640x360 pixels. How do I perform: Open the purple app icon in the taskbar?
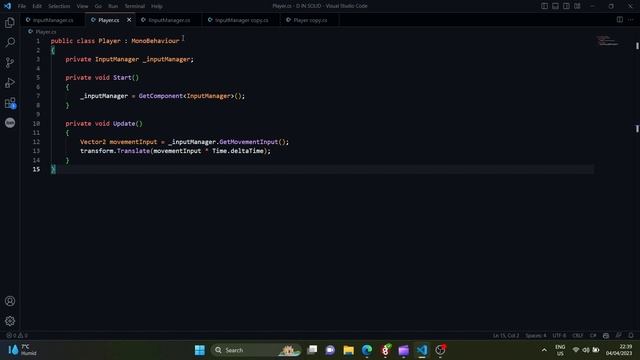click(x=404, y=350)
